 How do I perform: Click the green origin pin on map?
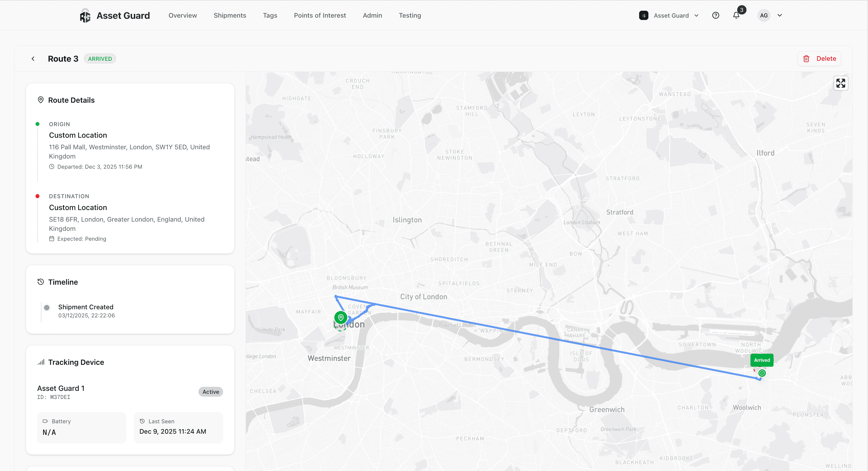click(340, 317)
